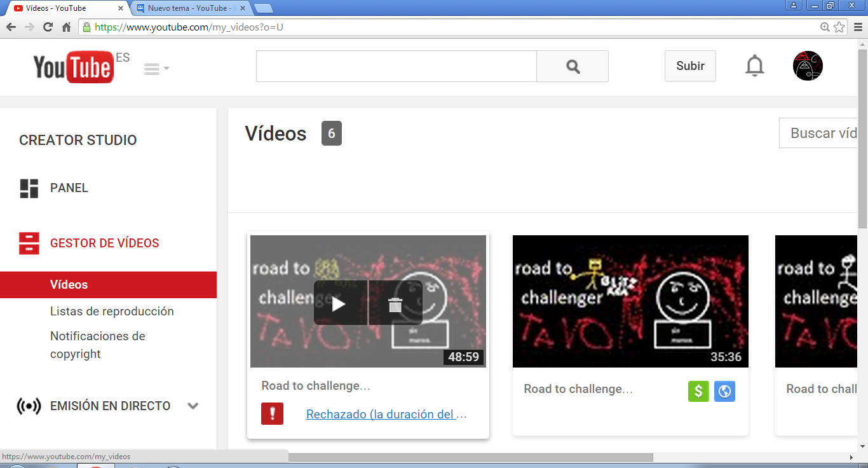Click the 48:59 duration label
The image size is (868, 468).
464,357
